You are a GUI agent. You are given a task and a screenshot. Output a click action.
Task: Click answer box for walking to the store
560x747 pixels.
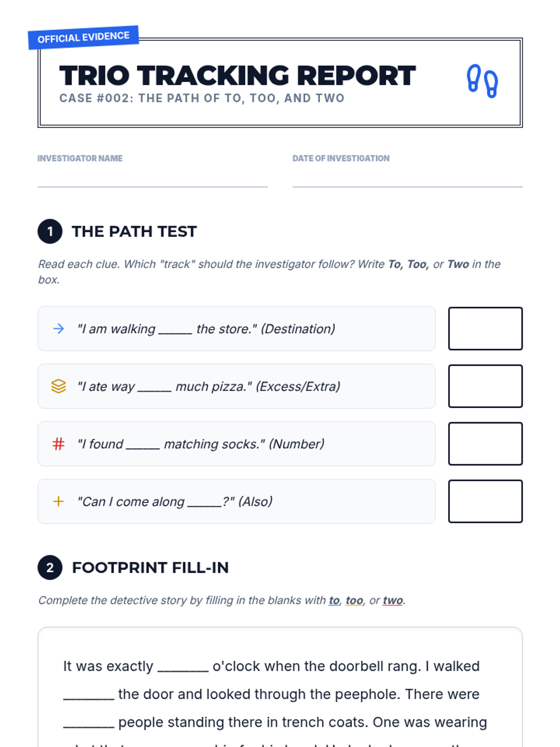click(x=485, y=328)
